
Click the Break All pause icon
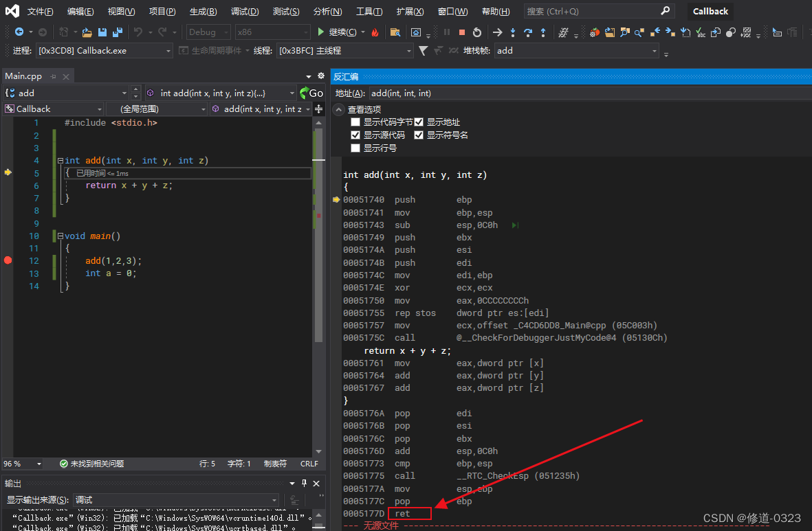pyautogui.click(x=446, y=32)
